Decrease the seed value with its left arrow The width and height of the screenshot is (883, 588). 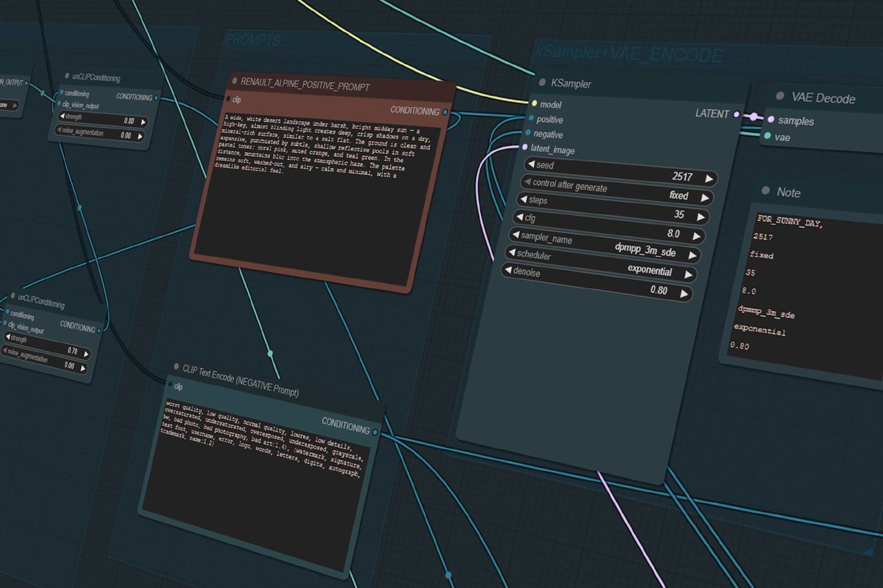tap(531, 165)
